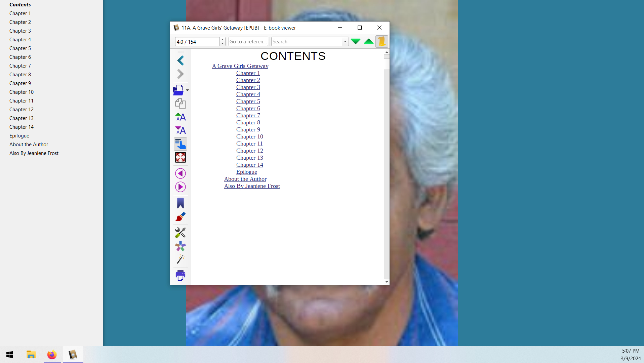Image resolution: width=644 pixels, height=363 pixels.
Task: Select Chapter 13 in the Contents sidebar
Action: 22,118
